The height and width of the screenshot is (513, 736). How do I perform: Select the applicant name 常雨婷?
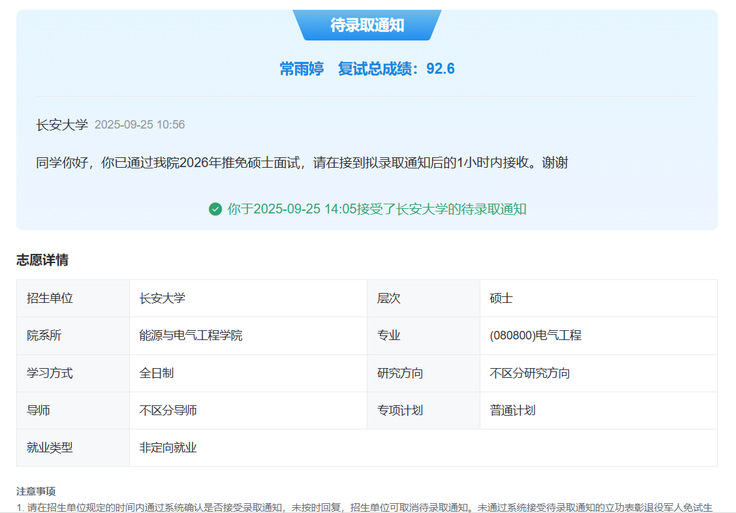point(301,68)
